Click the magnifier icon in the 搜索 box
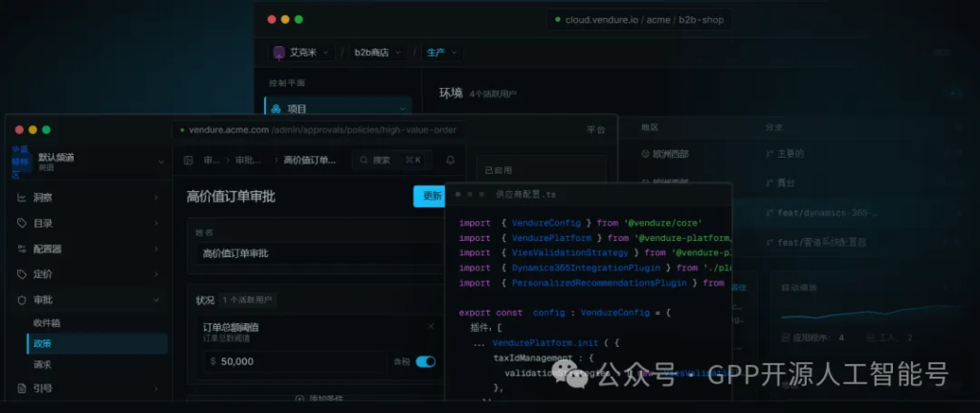This screenshot has height=413, width=980. [363, 161]
